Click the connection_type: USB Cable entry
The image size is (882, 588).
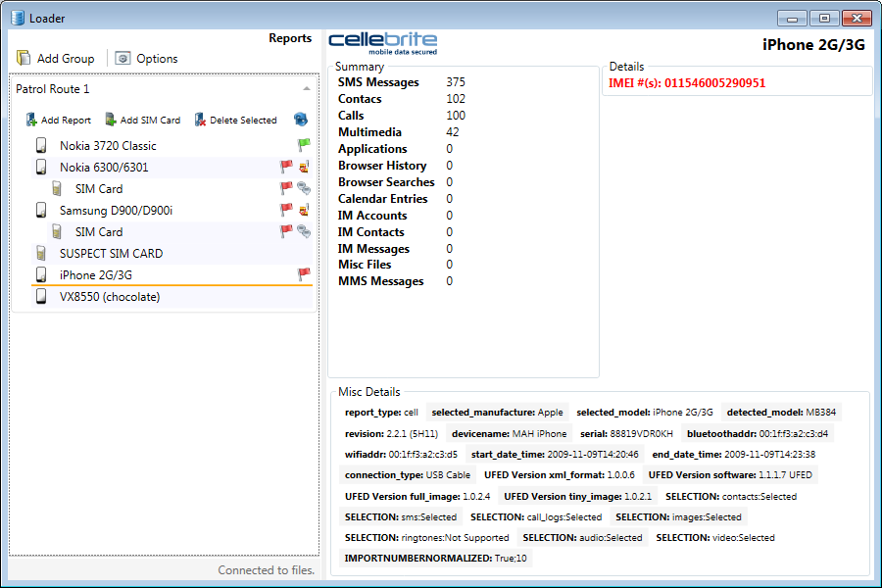[408, 475]
